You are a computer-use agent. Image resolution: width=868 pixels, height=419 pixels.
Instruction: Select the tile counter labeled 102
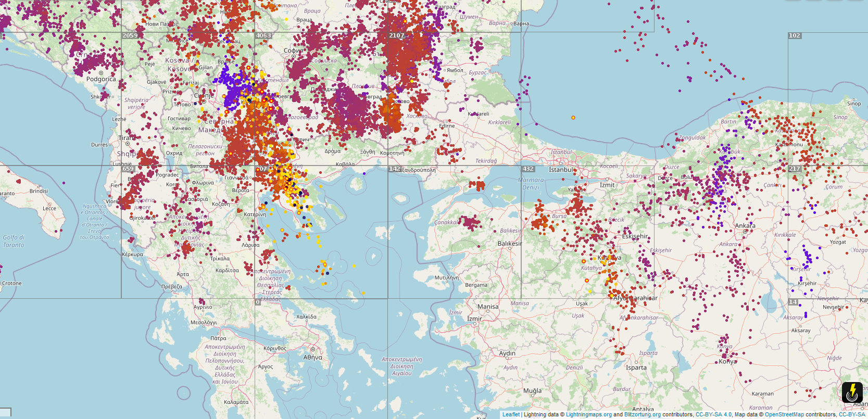(x=794, y=35)
